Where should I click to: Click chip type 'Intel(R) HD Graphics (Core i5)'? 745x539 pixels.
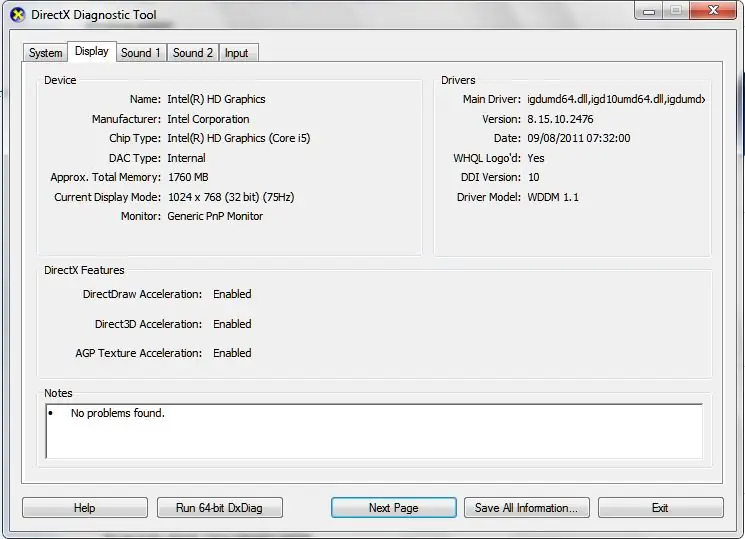click(x=239, y=138)
